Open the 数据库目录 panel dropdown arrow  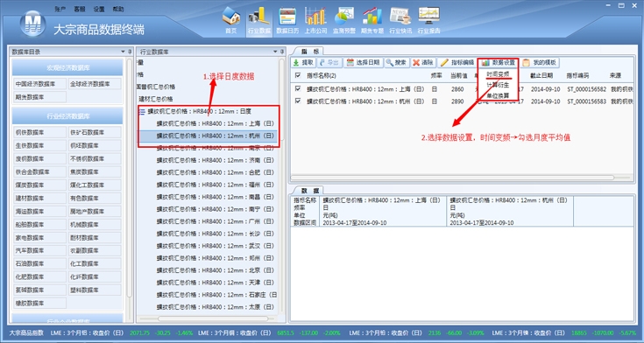pyautogui.click(x=123, y=52)
